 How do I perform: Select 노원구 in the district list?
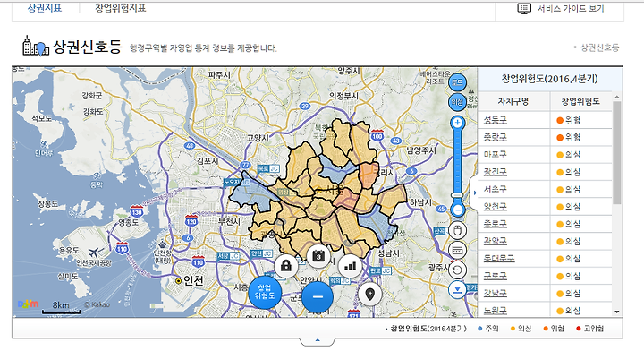pos(495,311)
